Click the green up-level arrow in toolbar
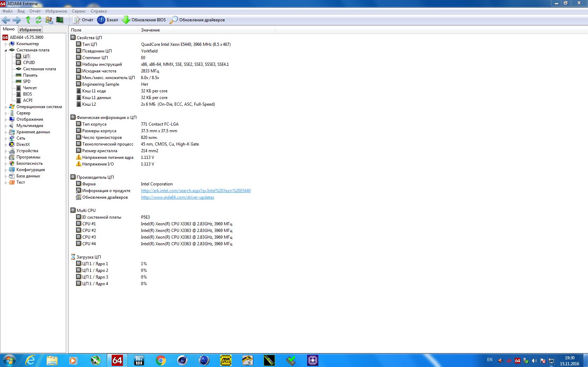 pos(28,20)
